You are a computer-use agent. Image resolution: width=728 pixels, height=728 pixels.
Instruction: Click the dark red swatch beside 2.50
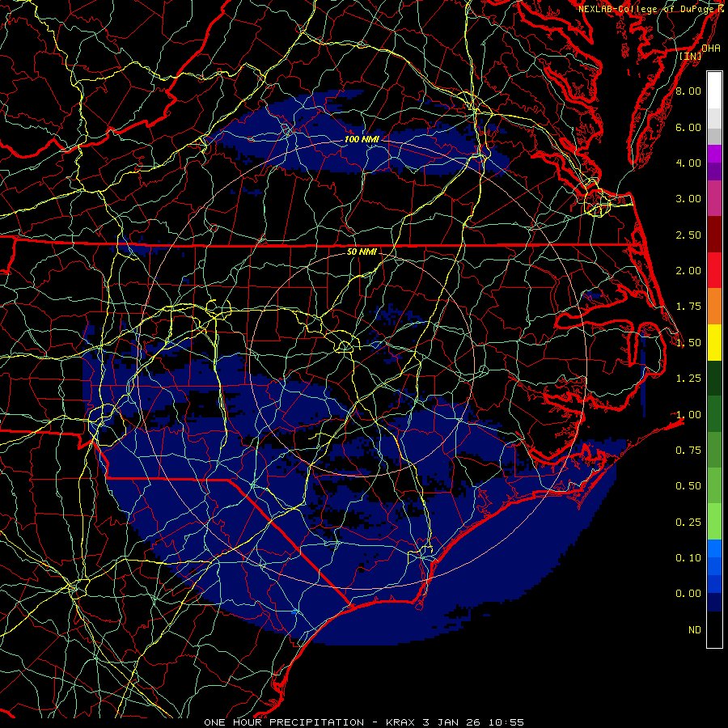(714, 235)
